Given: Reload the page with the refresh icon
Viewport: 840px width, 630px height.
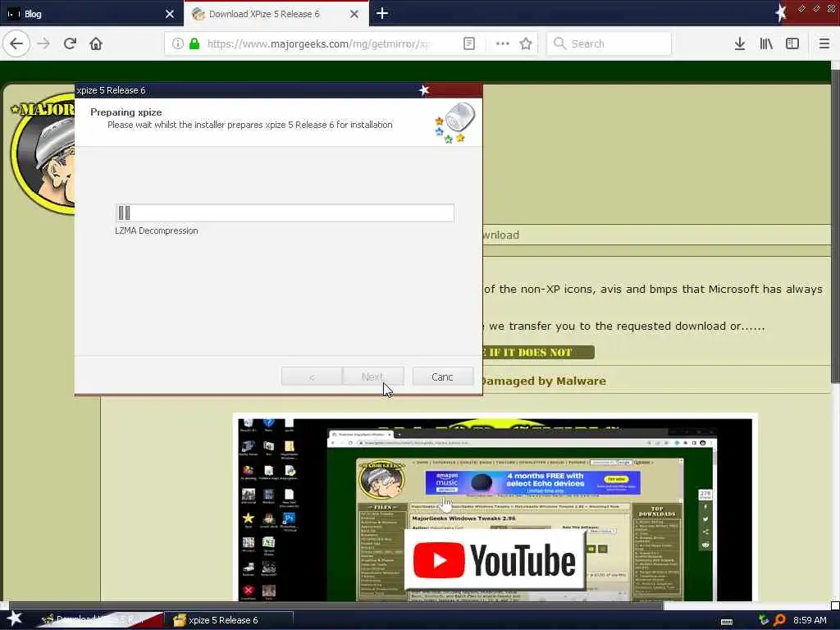Looking at the screenshot, I should point(70,43).
